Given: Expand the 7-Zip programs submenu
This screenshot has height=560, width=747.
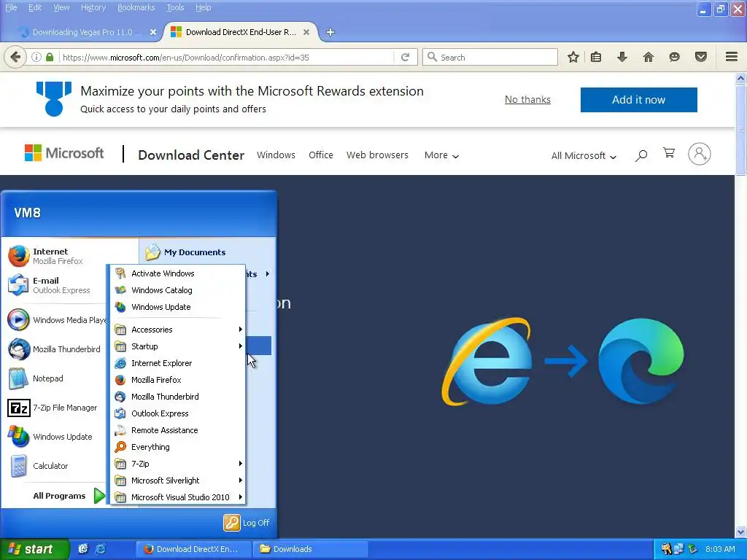Looking at the screenshot, I should pos(176,464).
